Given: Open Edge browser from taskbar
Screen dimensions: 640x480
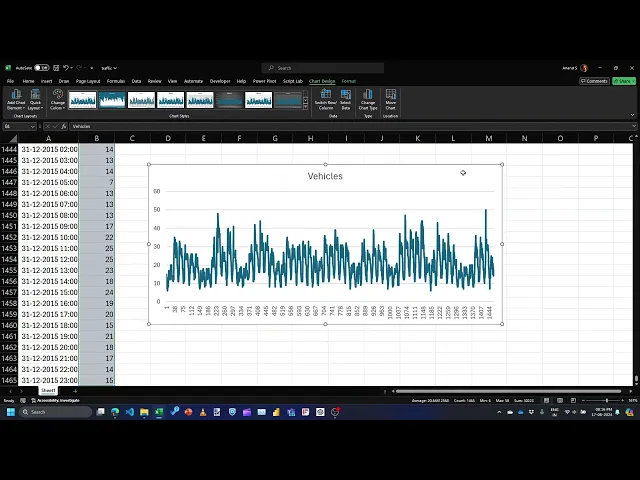Looking at the screenshot, I should [115, 412].
